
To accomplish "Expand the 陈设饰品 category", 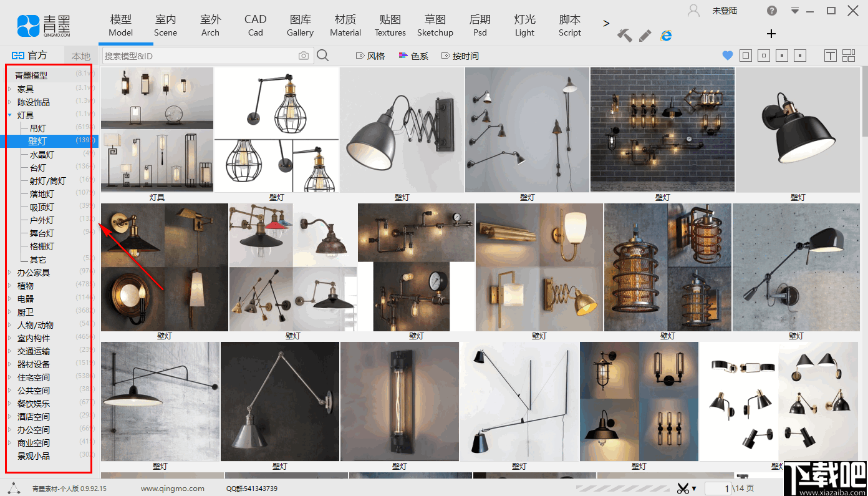I will tap(10, 102).
